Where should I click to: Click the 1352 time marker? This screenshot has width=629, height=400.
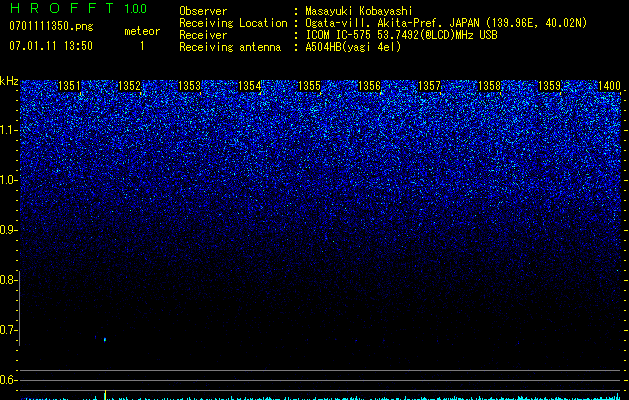pos(130,85)
